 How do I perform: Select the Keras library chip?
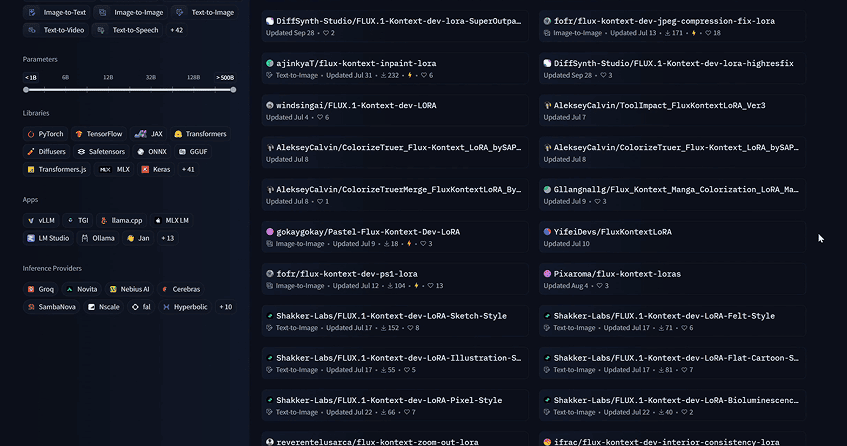(x=156, y=170)
